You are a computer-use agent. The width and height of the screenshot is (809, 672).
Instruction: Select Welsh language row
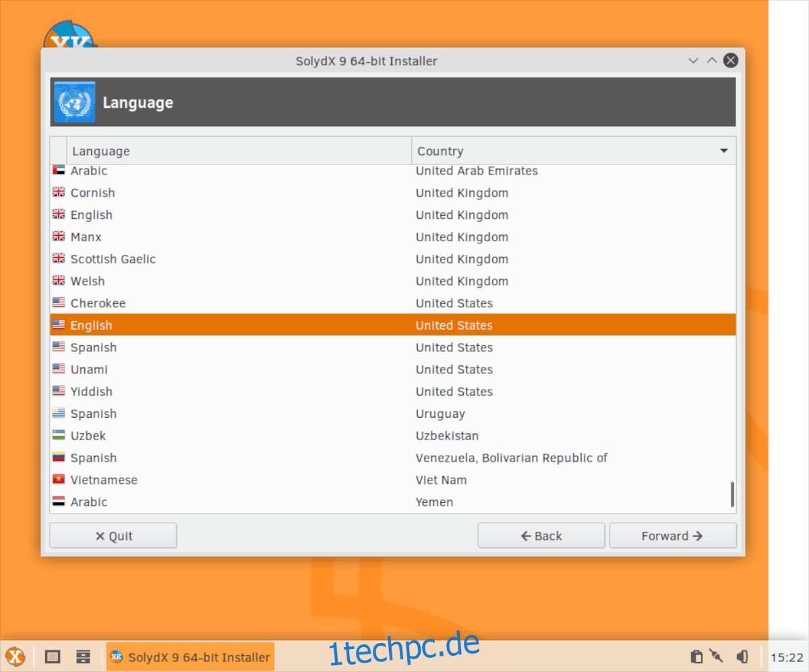393,281
